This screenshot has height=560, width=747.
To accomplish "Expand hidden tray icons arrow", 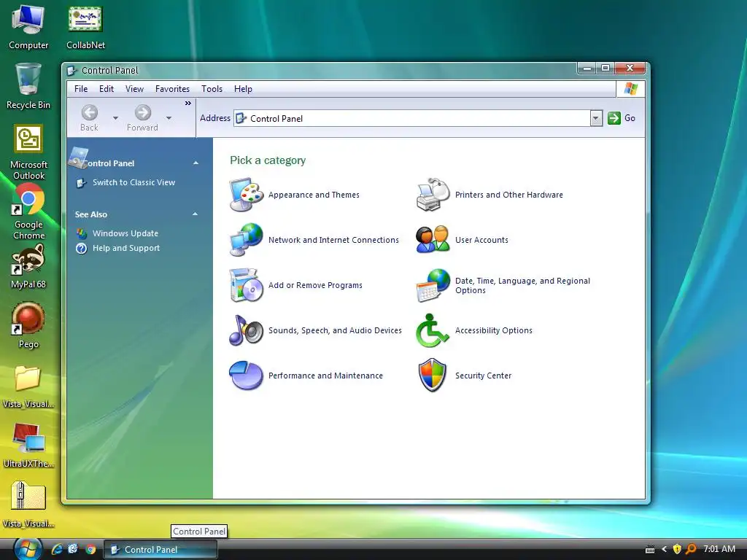I will 664,549.
